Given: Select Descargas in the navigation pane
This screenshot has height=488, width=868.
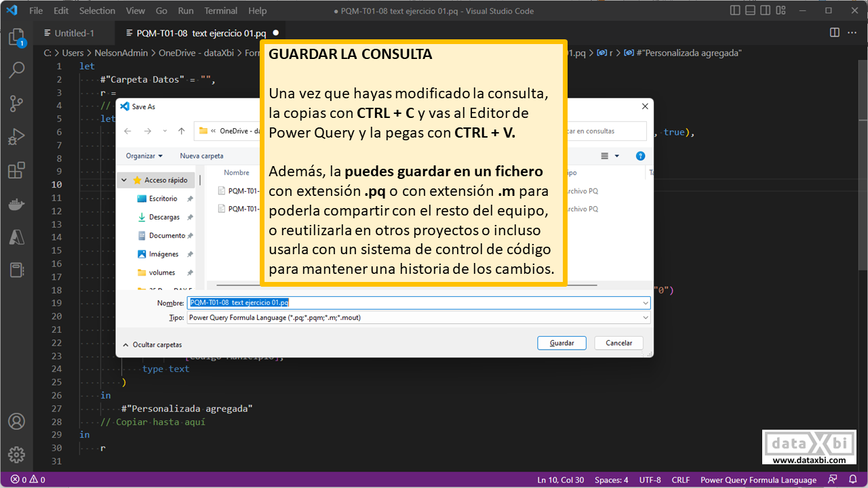Looking at the screenshot, I should (164, 218).
